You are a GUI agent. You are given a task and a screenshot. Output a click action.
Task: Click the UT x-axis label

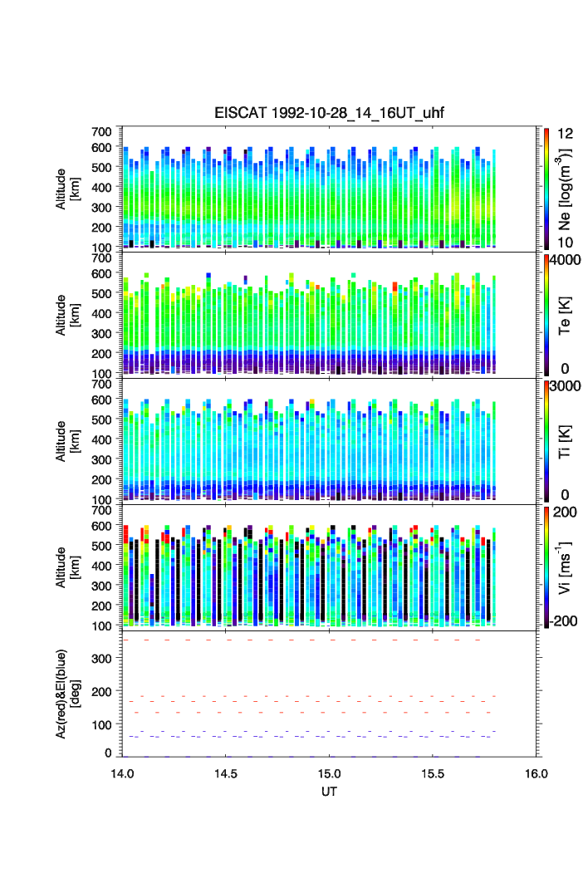pos(329,792)
